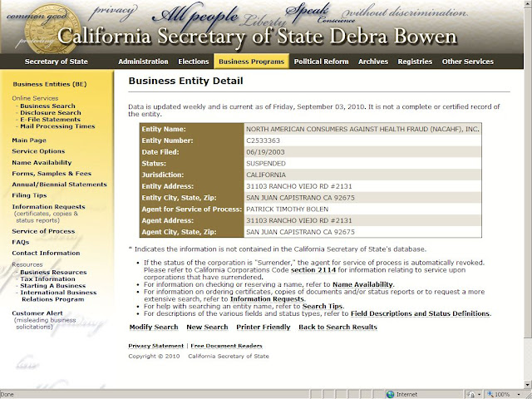
Task: Click the California state seal logo
Action: point(52,28)
